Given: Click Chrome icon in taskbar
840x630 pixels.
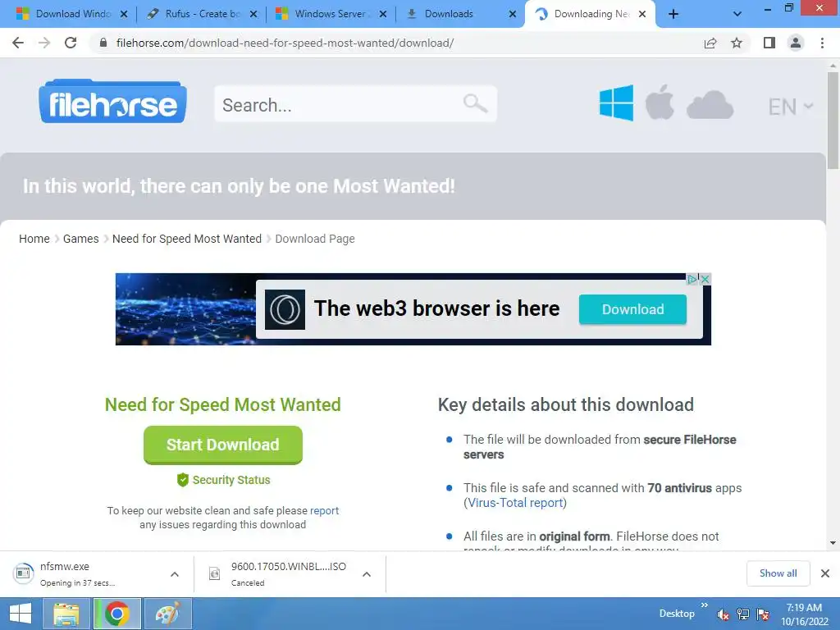Looking at the screenshot, I should (117, 614).
